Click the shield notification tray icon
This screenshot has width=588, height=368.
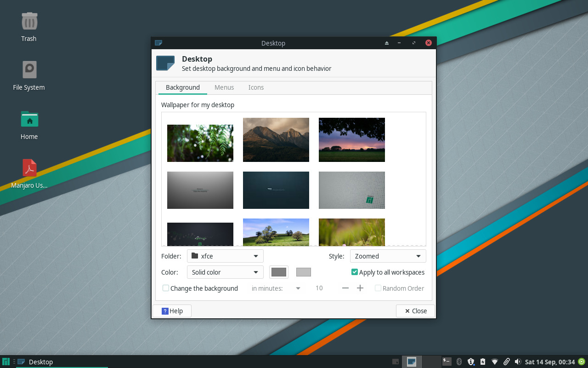click(471, 362)
